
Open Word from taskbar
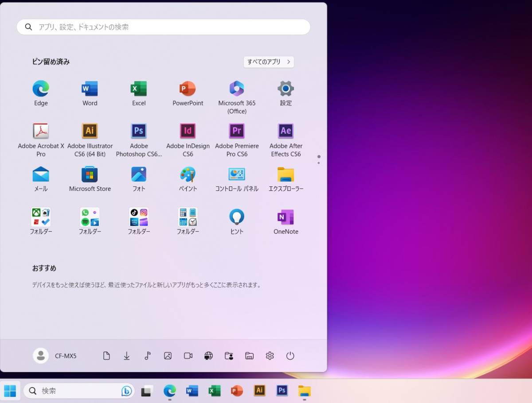[x=192, y=391]
